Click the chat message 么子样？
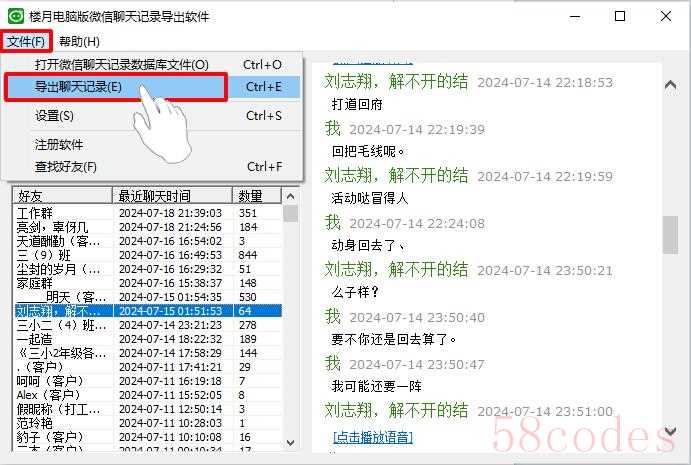 coord(356,292)
